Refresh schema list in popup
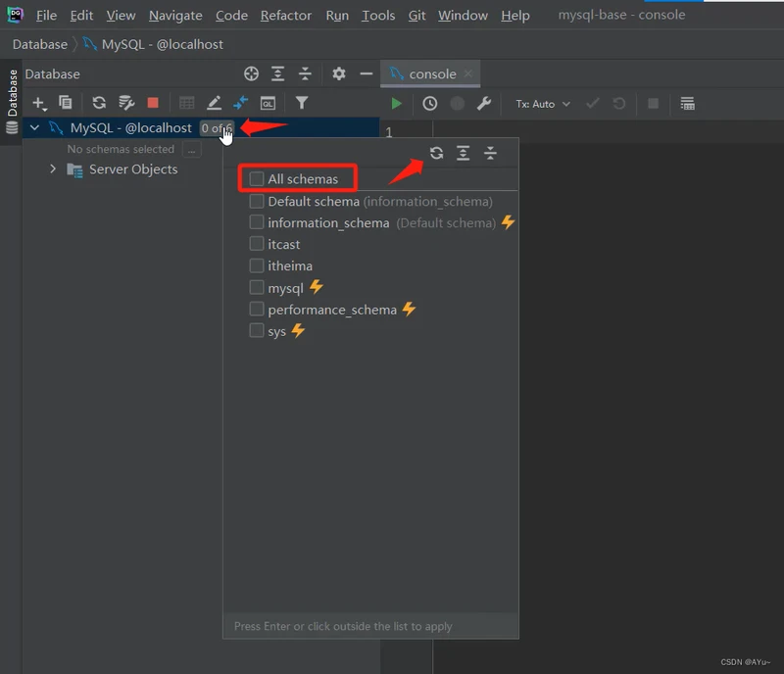Image resolution: width=784 pixels, height=674 pixels. [x=436, y=153]
